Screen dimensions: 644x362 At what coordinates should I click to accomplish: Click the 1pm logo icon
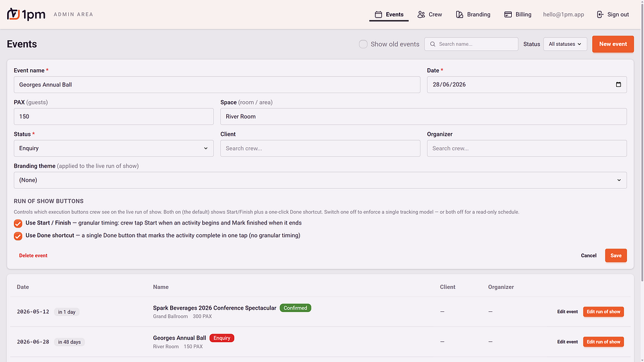click(x=13, y=14)
